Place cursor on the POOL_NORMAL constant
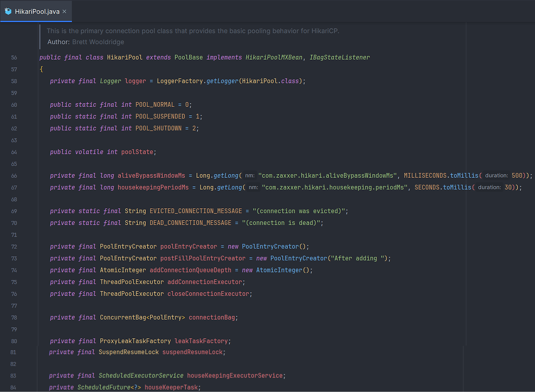The width and height of the screenshot is (535, 392). tap(155, 105)
